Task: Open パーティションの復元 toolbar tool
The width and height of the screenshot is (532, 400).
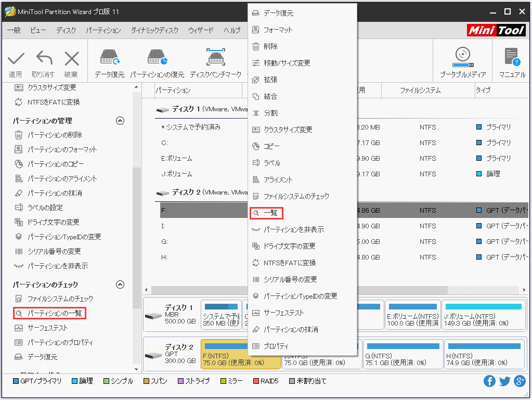Action: (157, 58)
